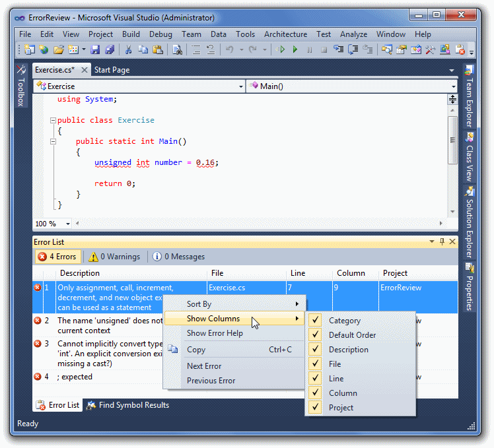Close the Error List panel
494x448 pixels.
click(452, 241)
